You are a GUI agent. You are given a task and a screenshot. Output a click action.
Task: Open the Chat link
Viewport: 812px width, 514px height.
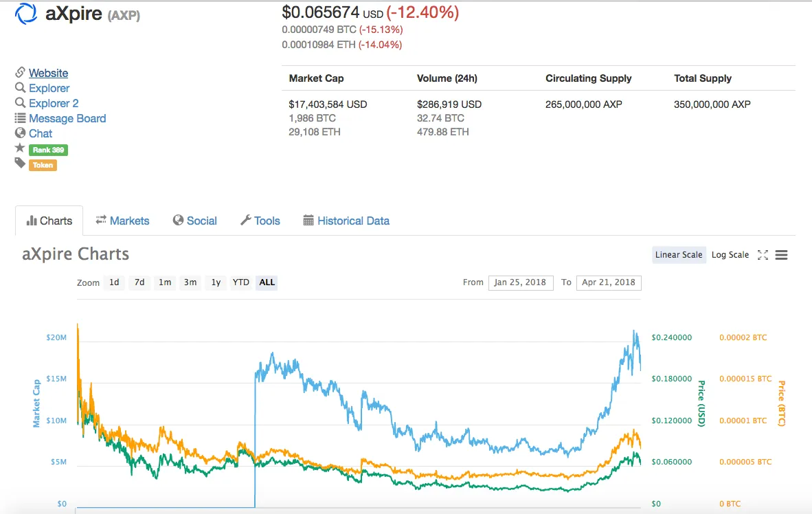(x=41, y=133)
